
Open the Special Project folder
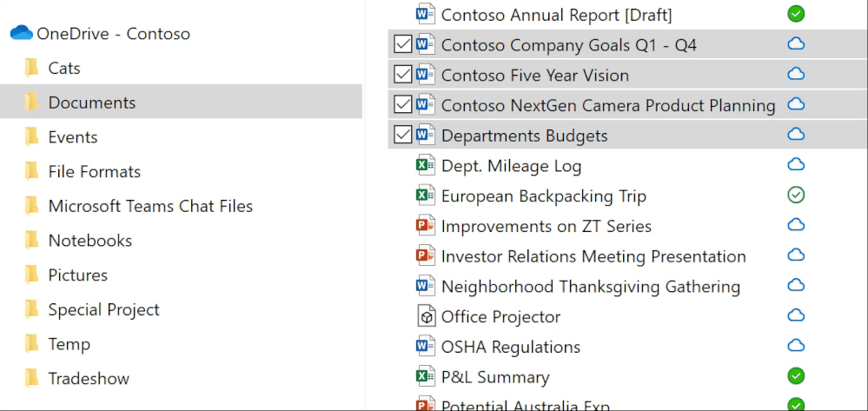click(x=103, y=309)
